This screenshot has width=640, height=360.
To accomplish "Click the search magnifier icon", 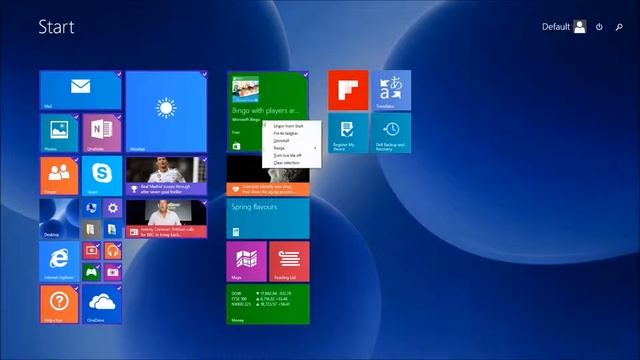I will [619, 27].
